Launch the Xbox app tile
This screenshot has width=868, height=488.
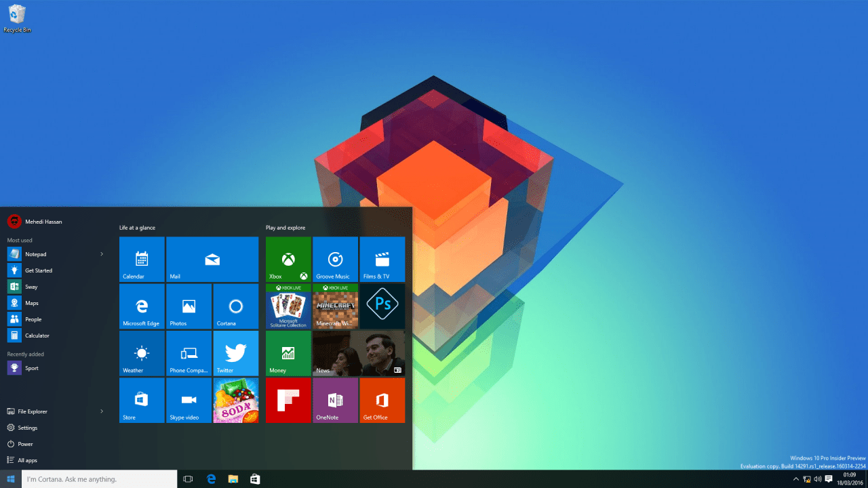[x=288, y=259]
